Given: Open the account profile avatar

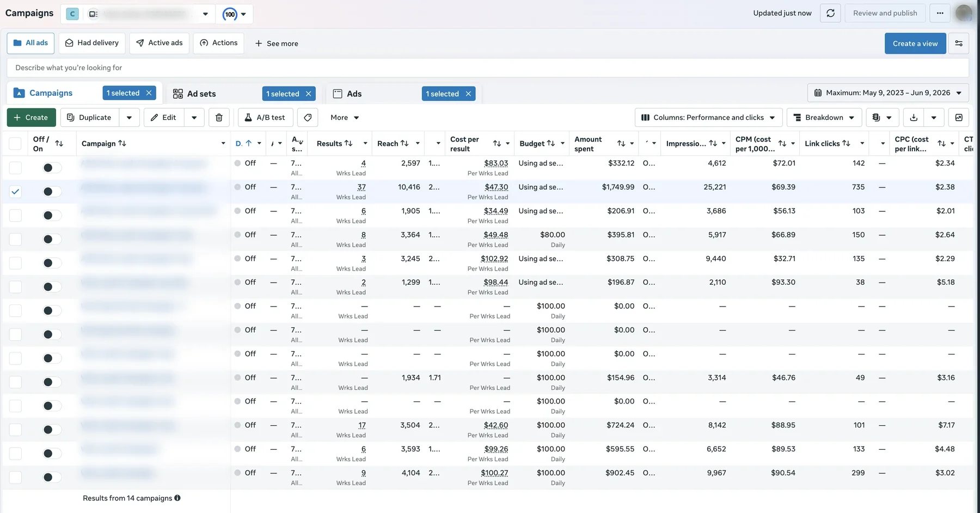Looking at the screenshot, I should [x=964, y=13].
